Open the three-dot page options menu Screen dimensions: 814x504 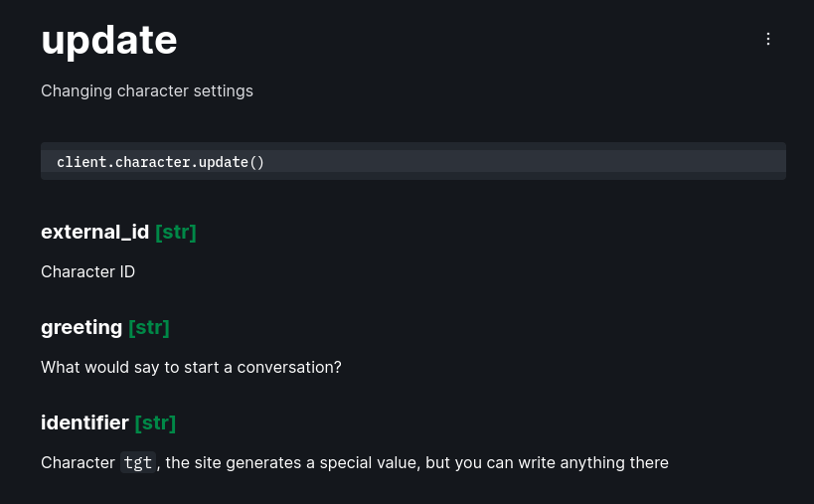pyautogui.click(x=767, y=39)
